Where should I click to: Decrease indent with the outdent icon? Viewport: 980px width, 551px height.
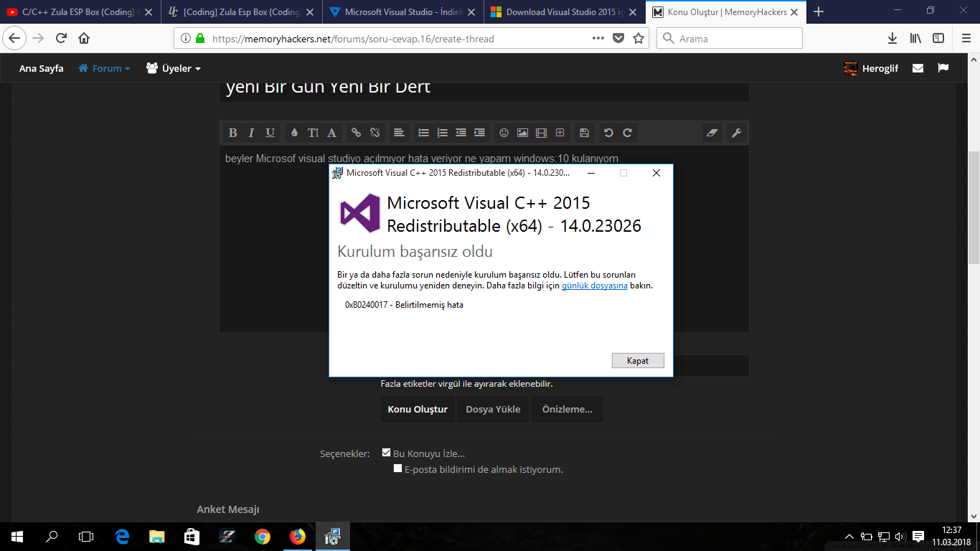tap(461, 133)
